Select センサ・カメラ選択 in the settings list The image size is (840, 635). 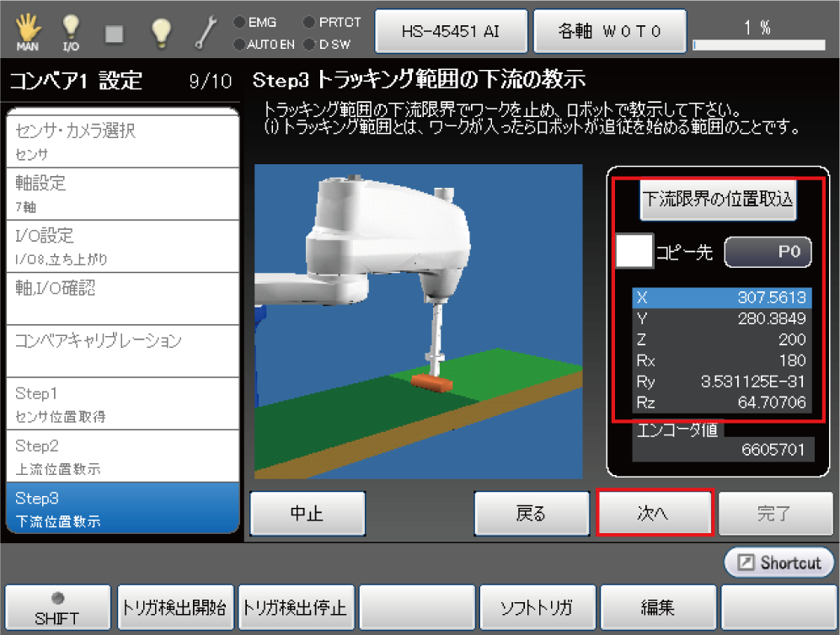click(x=123, y=141)
